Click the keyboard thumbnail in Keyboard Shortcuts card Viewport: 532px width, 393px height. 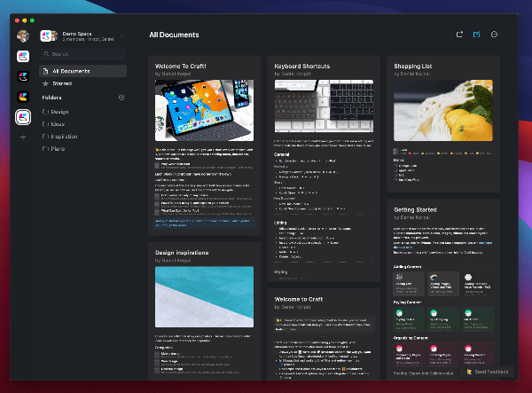tap(324, 106)
